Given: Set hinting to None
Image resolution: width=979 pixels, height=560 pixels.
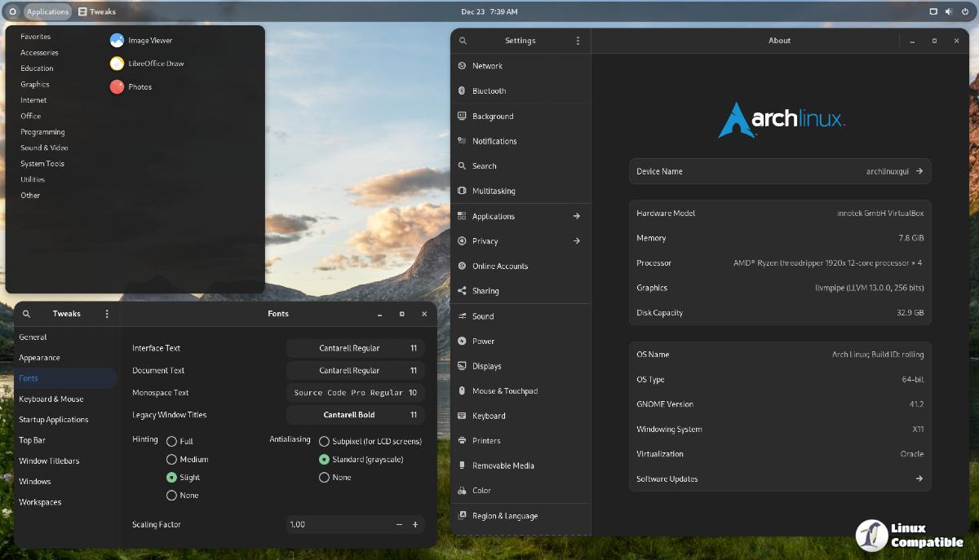Looking at the screenshot, I should 171,495.
